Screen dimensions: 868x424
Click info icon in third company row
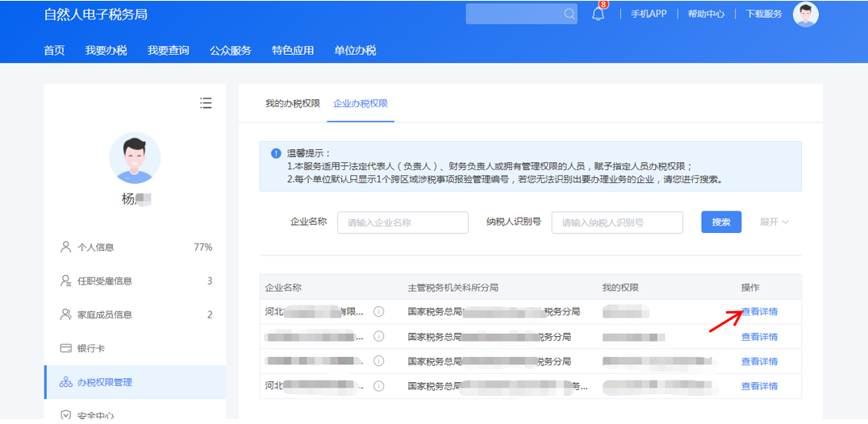point(378,361)
